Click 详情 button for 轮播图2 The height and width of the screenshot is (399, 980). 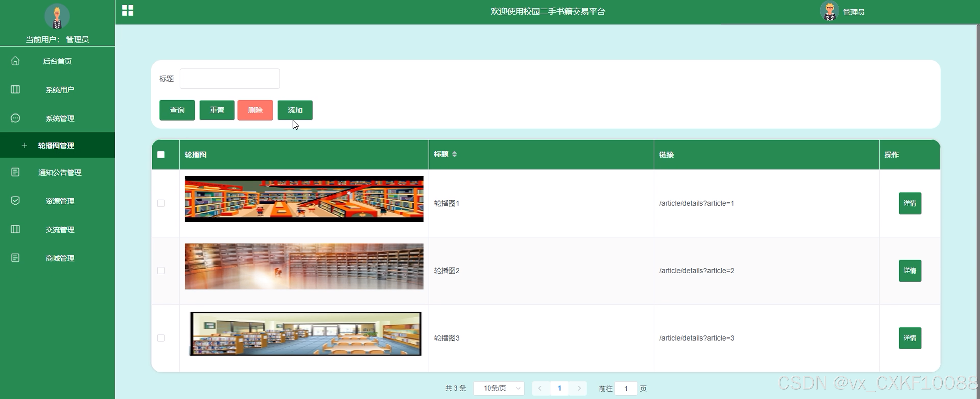pos(910,270)
